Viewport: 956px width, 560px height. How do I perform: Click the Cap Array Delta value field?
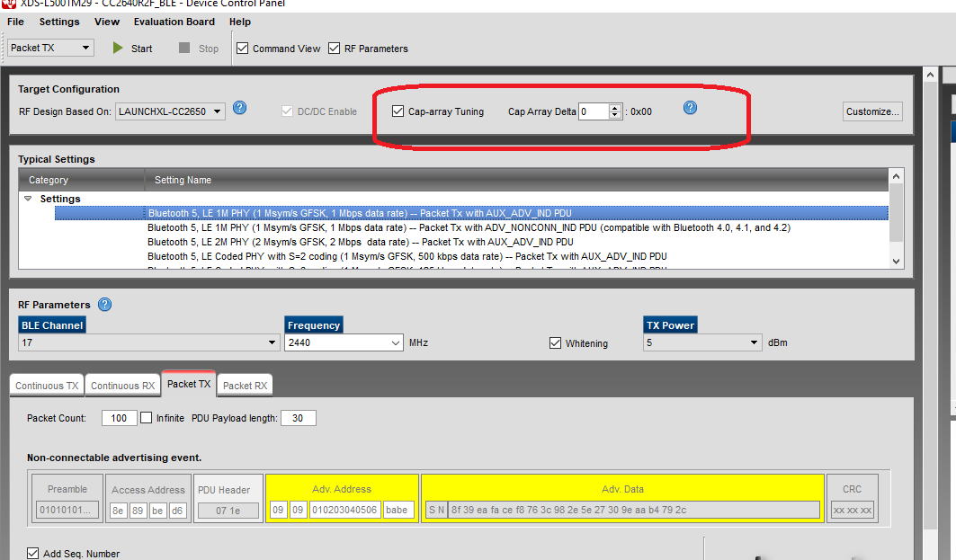click(x=594, y=111)
